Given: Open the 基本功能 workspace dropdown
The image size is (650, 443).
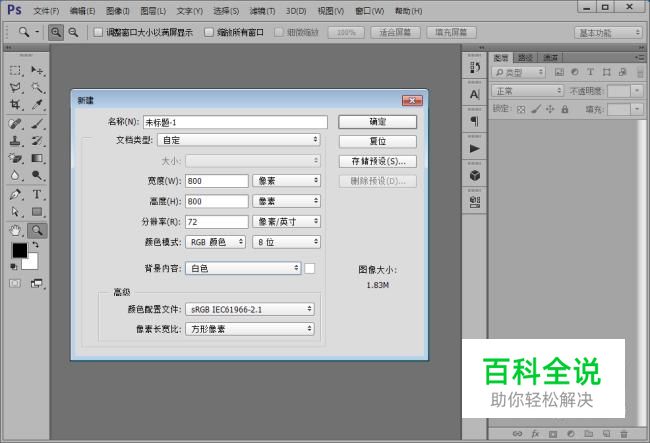Looking at the screenshot, I should click(x=608, y=33).
